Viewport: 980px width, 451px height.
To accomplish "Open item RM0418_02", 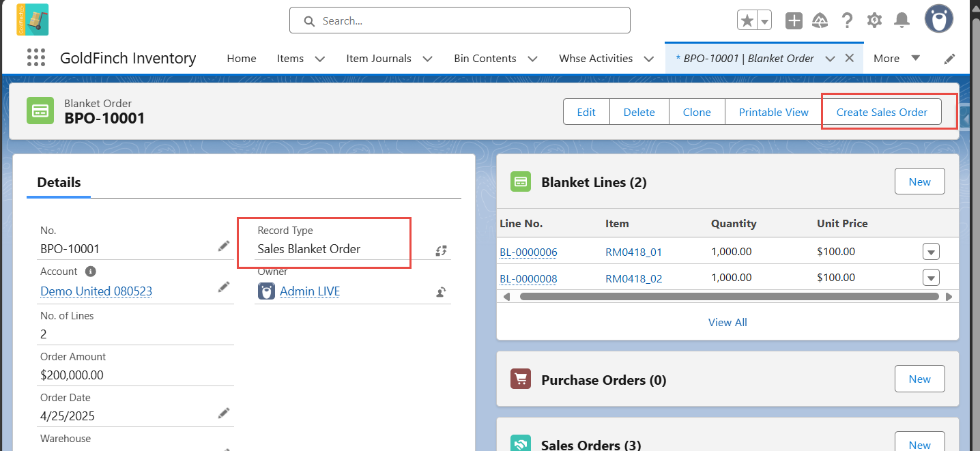I will 633,278.
